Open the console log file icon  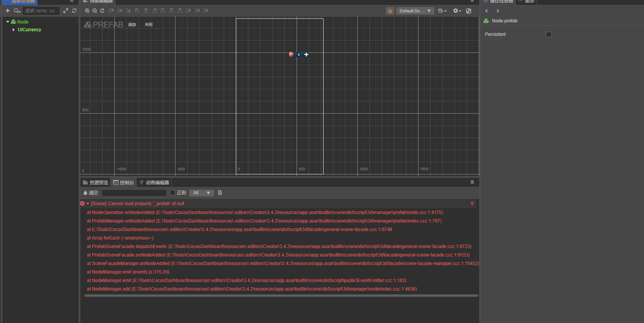[x=220, y=193]
